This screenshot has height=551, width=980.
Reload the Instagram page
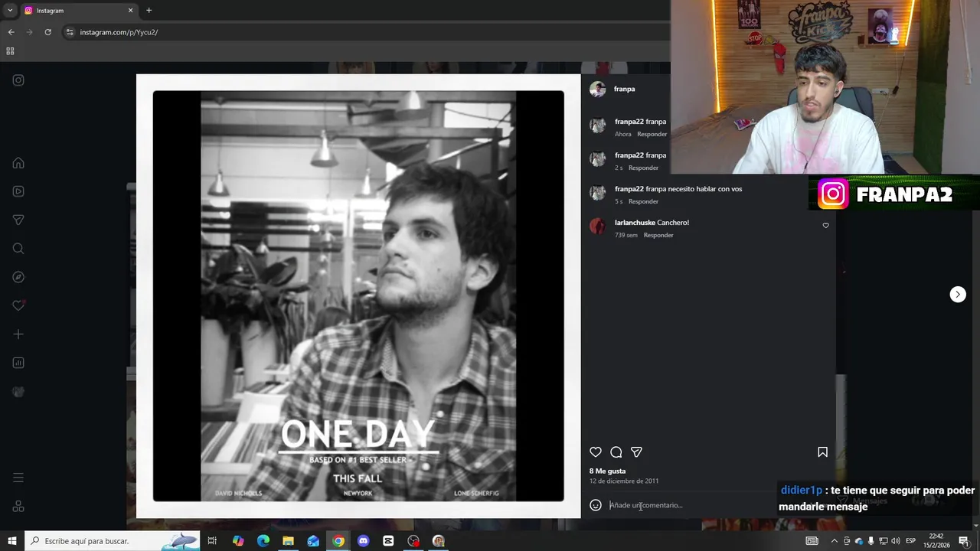pyautogui.click(x=47, y=32)
